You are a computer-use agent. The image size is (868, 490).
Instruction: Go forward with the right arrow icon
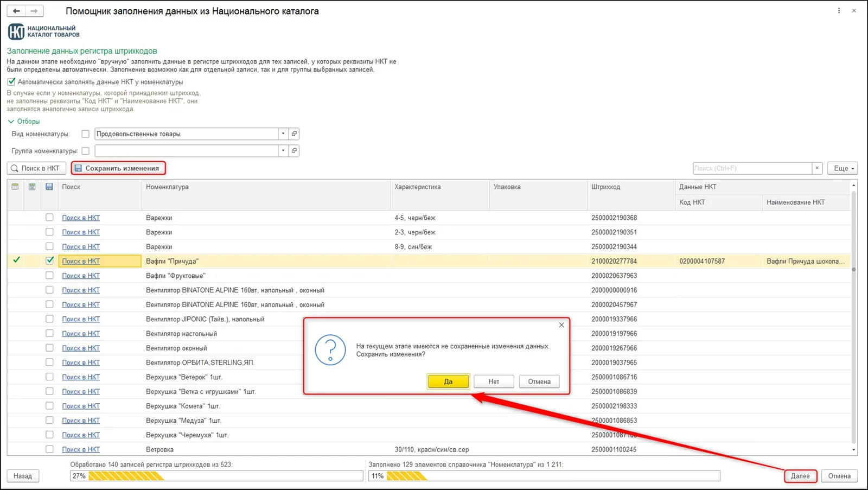34,11
